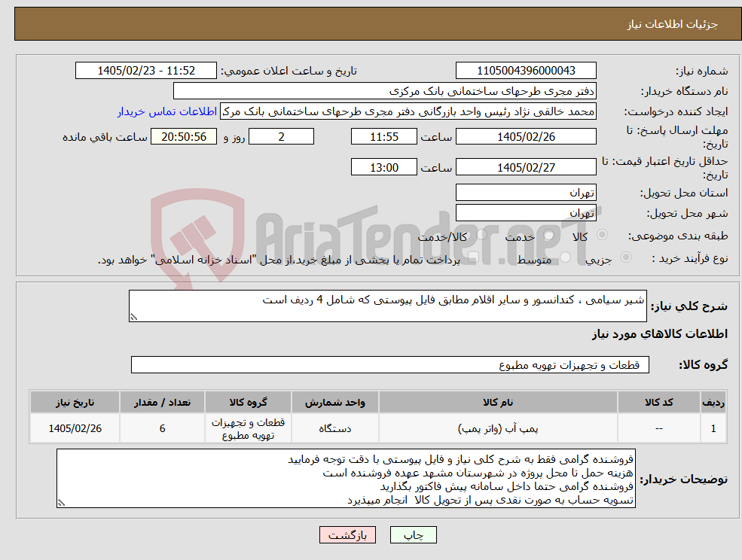Click the remaining days field showing 2
The width and height of the screenshot is (742, 560).
click(281, 137)
